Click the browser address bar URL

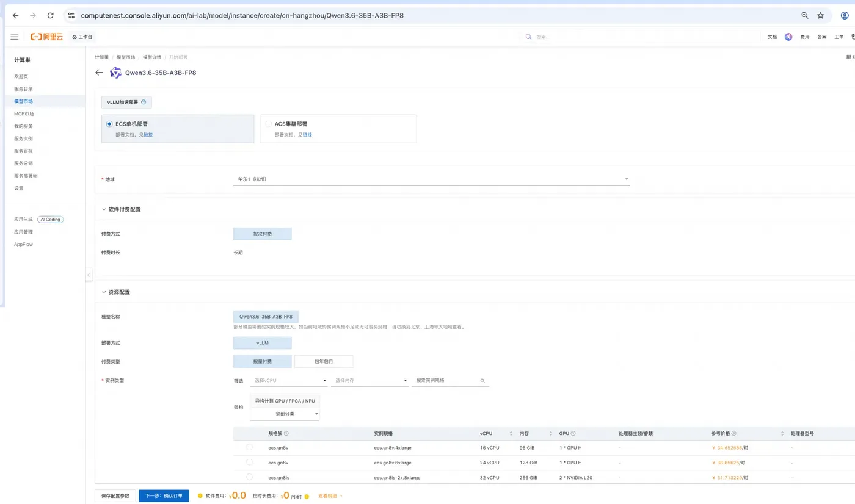coord(242,15)
